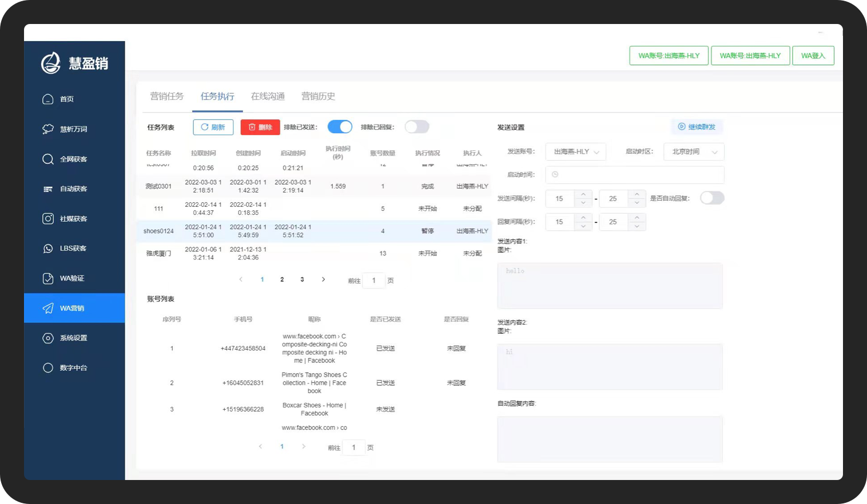The image size is (867, 504).
Task: Select 社媒获客 in the sidebar
Action: pos(74,219)
